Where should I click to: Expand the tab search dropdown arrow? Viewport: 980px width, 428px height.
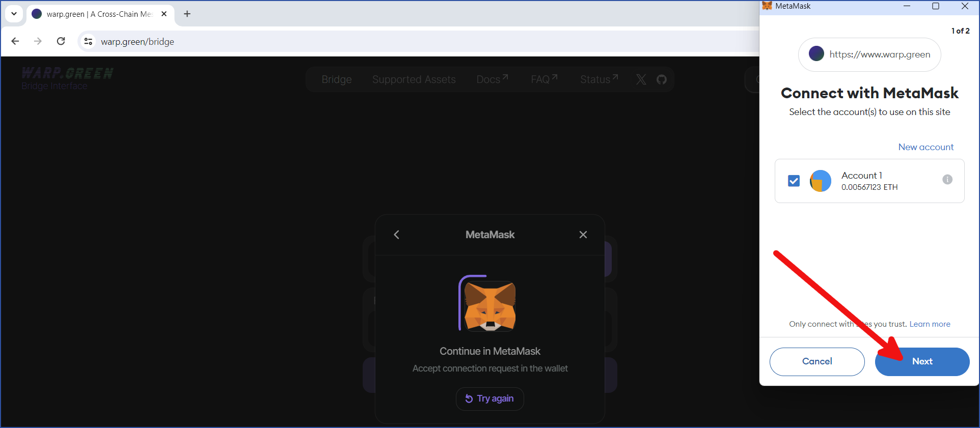click(14, 14)
